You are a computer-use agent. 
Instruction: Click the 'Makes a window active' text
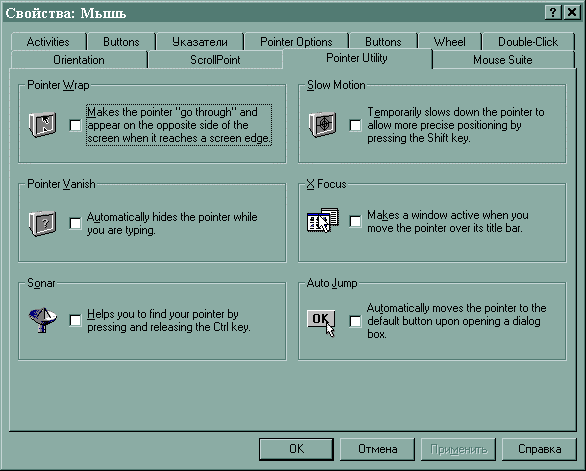(448, 221)
